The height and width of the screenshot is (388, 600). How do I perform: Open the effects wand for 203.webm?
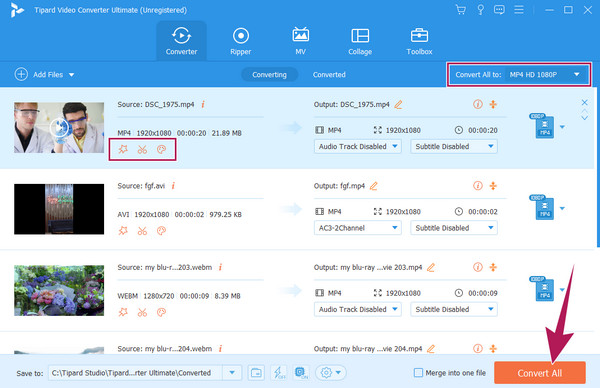point(123,312)
